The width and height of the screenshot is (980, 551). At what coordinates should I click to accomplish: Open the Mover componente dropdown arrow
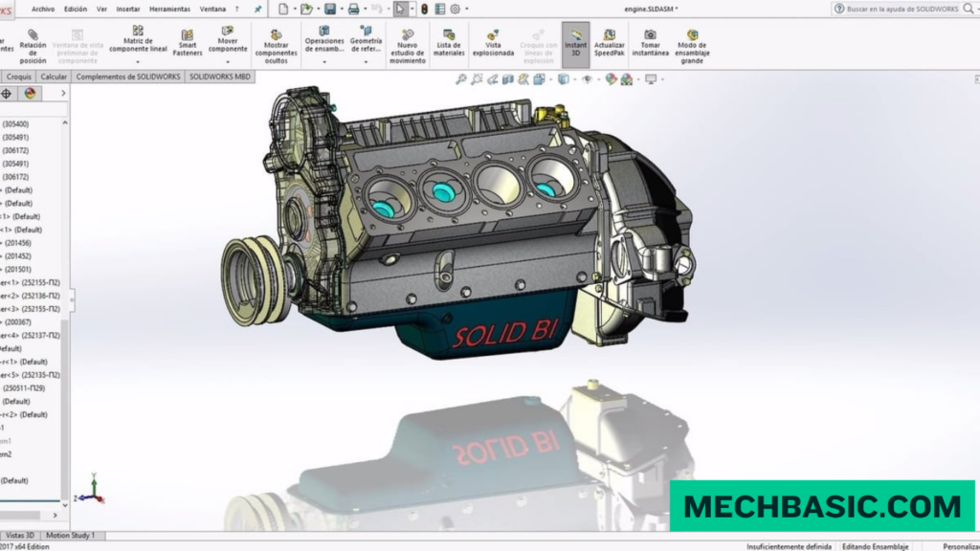click(x=228, y=62)
